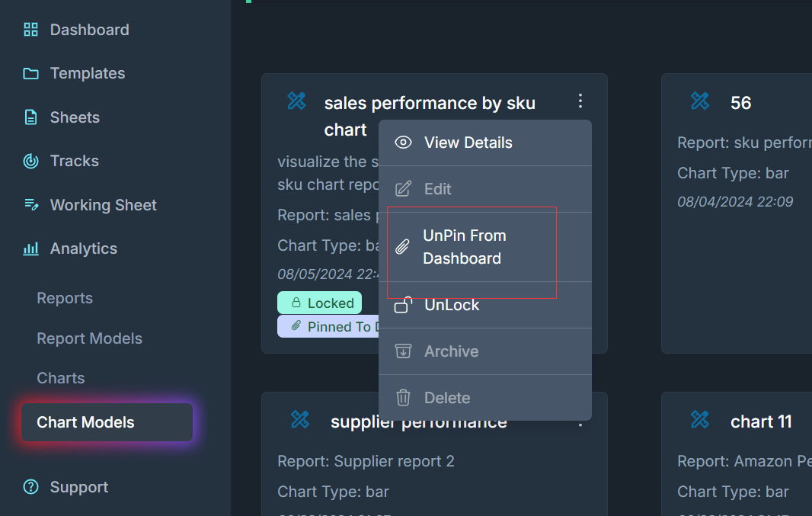Go to Charts submenu item
The height and width of the screenshot is (516, 812).
tap(61, 378)
